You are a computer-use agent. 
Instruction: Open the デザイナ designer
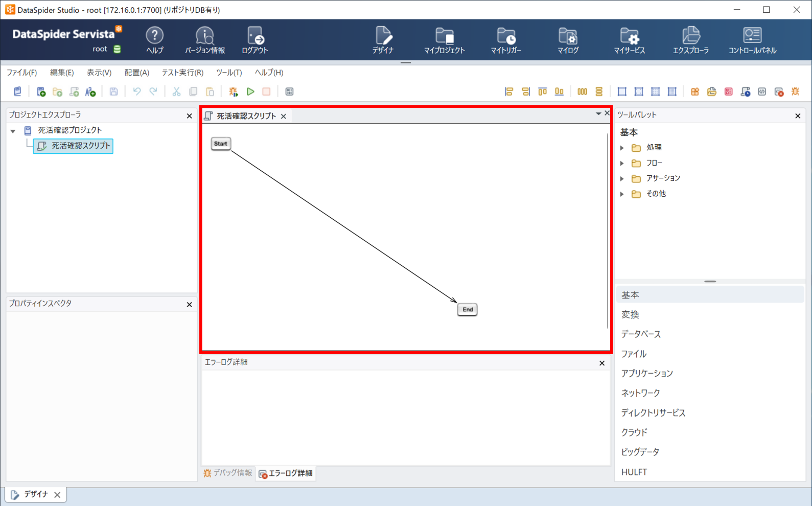coord(383,40)
